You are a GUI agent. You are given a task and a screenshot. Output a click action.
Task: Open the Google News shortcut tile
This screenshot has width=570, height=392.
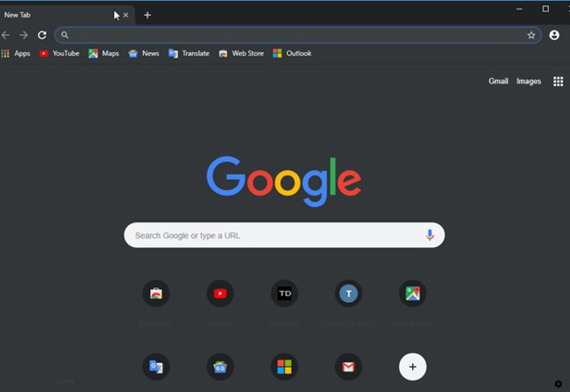[220, 367]
